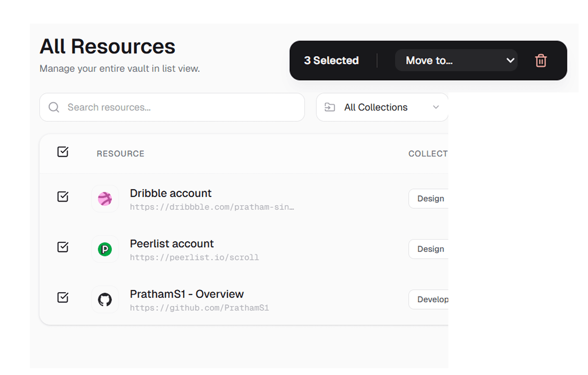
Task: Click the search magnifier icon
Action: pos(54,107)
